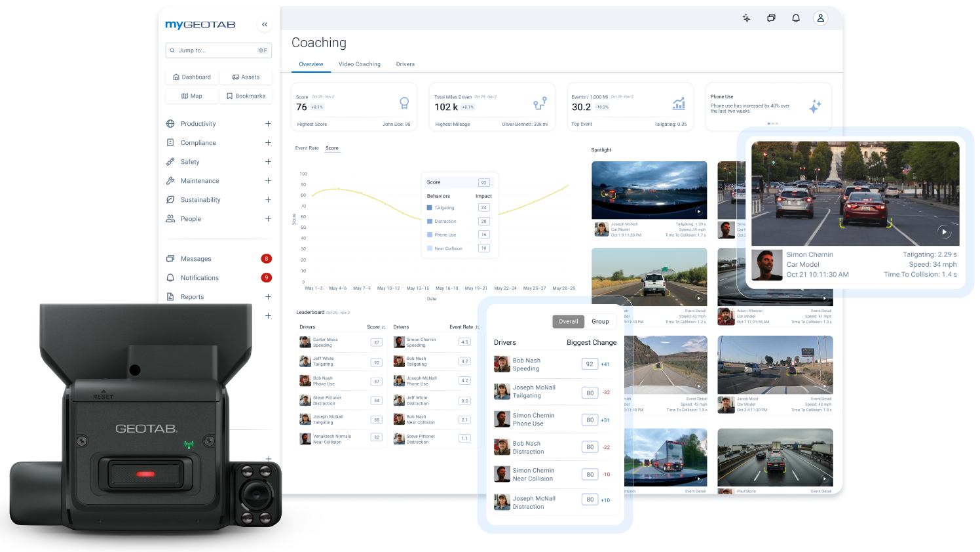Switch to the Drivers tab
Screen dimensions: 980x552
[405, 64]
